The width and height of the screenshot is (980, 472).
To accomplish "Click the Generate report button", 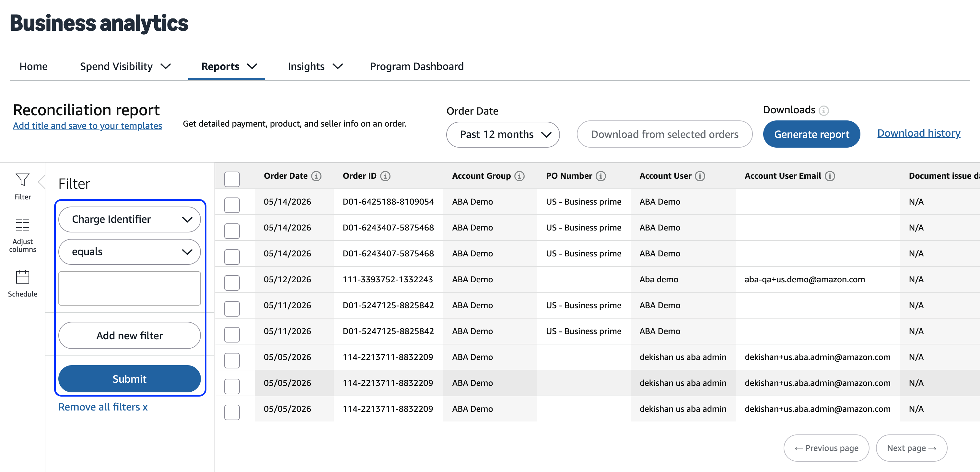I will 811,134.
